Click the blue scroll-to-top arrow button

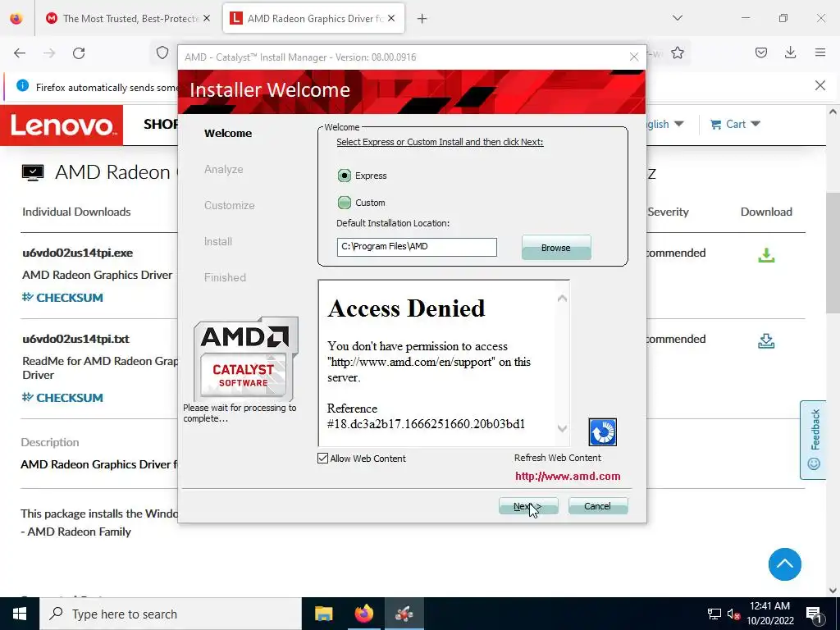[x=784, y=564]
